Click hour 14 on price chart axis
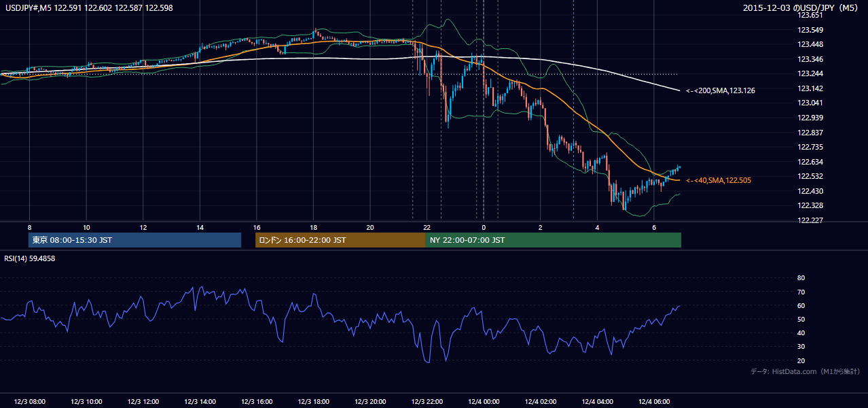The width and height of the screenshot is (868, 408). click(x=200, y=227)
